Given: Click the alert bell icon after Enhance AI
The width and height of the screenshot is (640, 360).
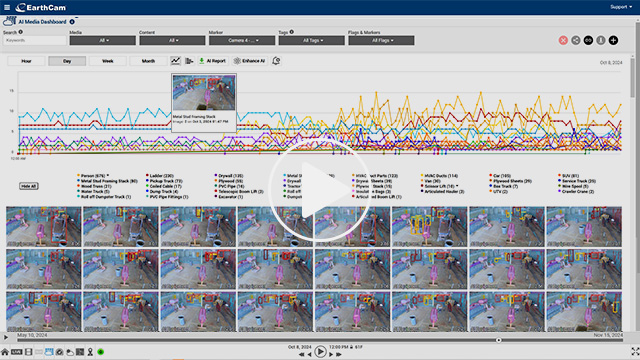Looking at the screenshot, I should 276,61.
